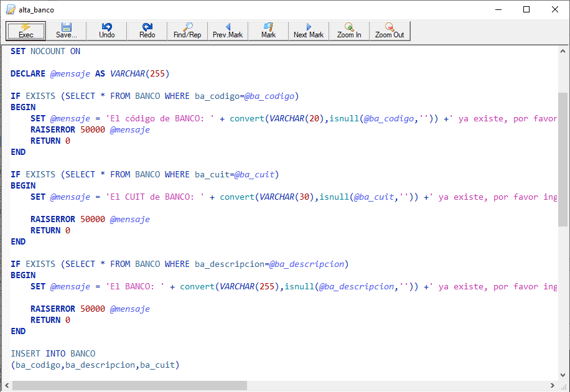Undo the last edit

coord(106,30)
